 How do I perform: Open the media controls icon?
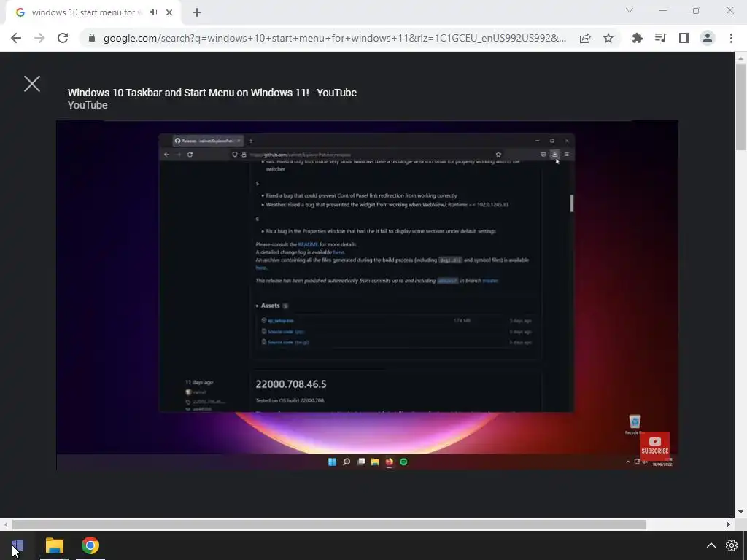pos(661,38)
